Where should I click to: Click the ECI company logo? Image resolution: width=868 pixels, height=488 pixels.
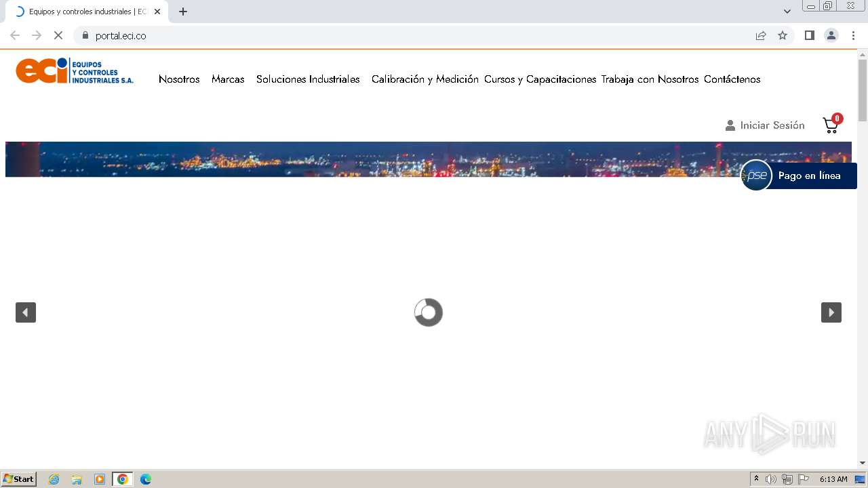point(75,71)
